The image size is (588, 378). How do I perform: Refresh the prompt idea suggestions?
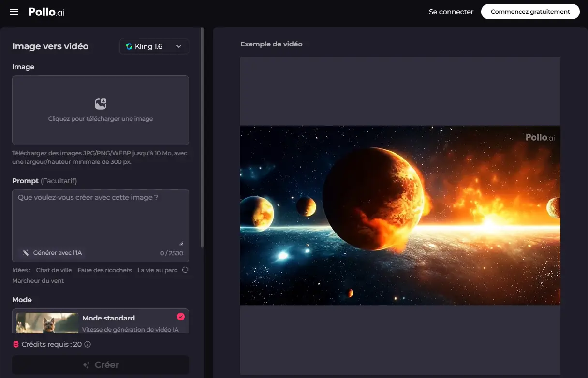coord(185,270)
